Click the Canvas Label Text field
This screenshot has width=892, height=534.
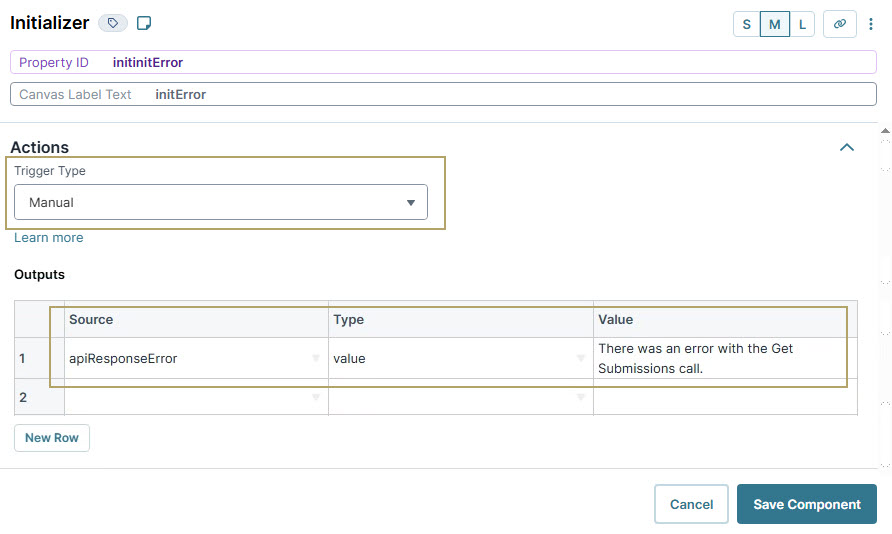443,94
